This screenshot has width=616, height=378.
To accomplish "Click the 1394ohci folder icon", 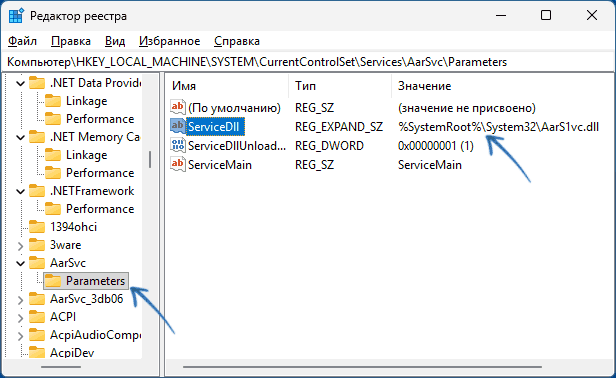I will [37, 227].
